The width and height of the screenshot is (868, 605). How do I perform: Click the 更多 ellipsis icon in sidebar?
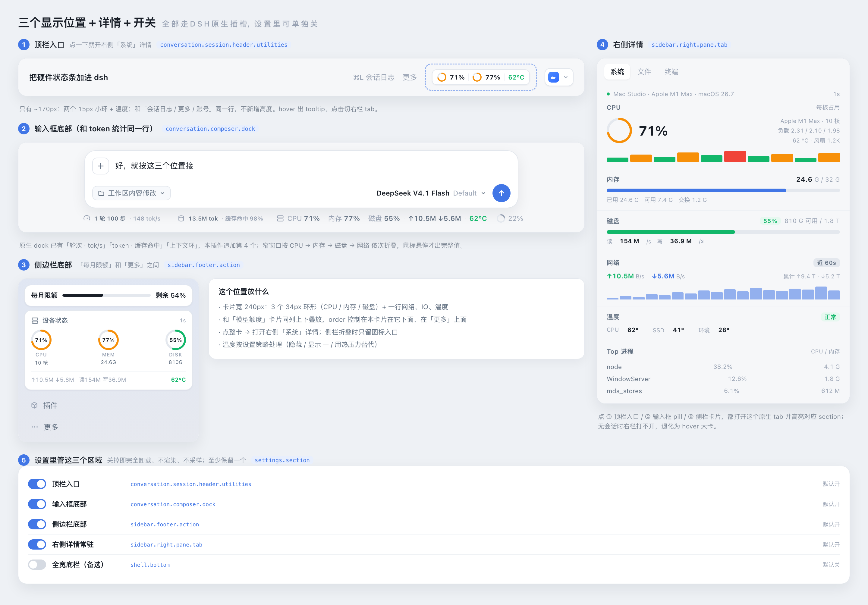[x=34, y=427]
